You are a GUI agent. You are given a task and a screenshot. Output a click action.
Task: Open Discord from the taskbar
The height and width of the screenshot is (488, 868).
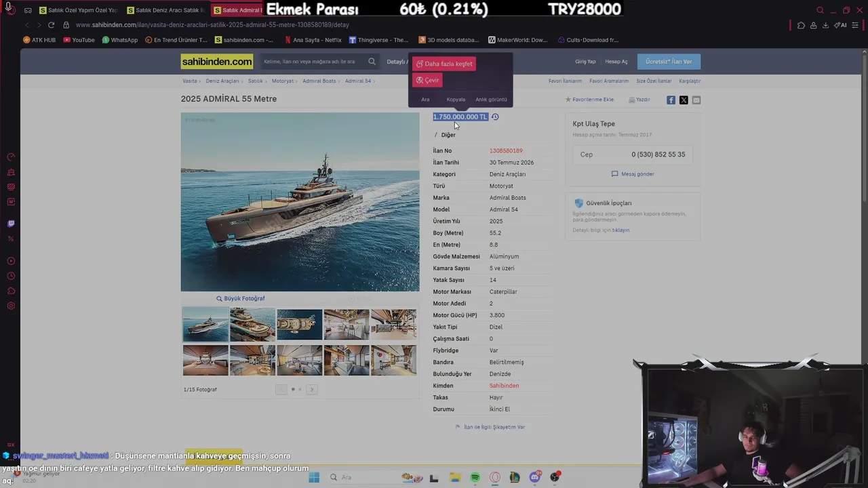[535, 477]
